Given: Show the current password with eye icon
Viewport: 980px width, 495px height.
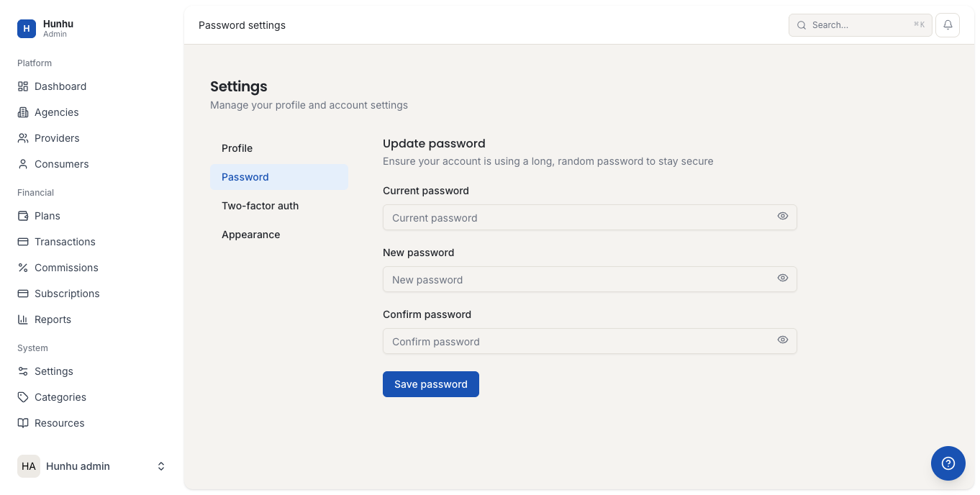Looking at the screenshot, I should (783, 216).
